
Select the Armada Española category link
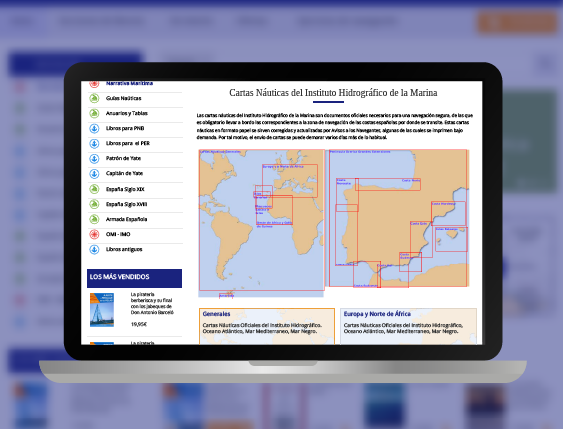(126, 219)
